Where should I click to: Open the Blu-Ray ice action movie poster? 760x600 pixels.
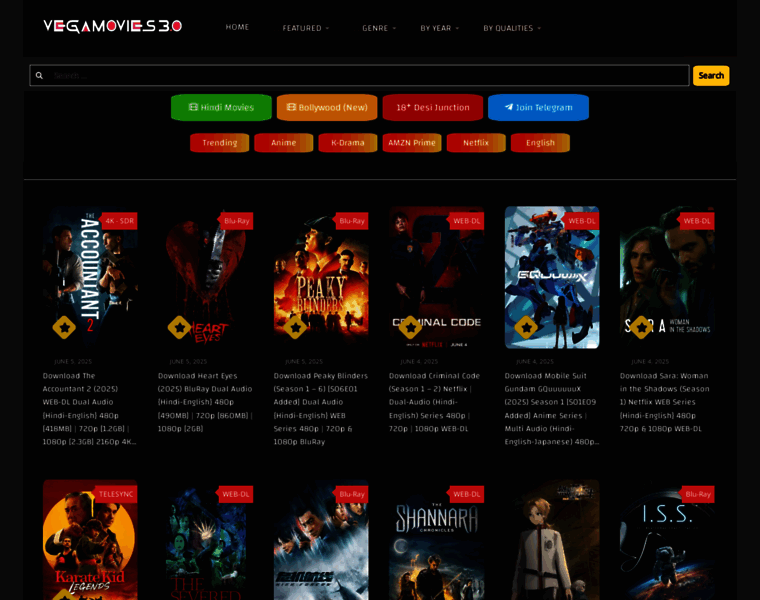tap(321, 540)
